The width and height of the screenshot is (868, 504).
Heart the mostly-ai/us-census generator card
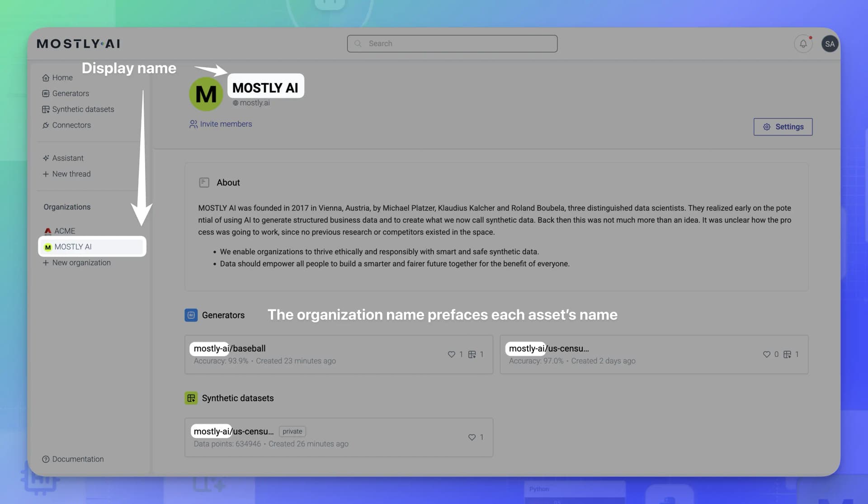coord(767,354)
